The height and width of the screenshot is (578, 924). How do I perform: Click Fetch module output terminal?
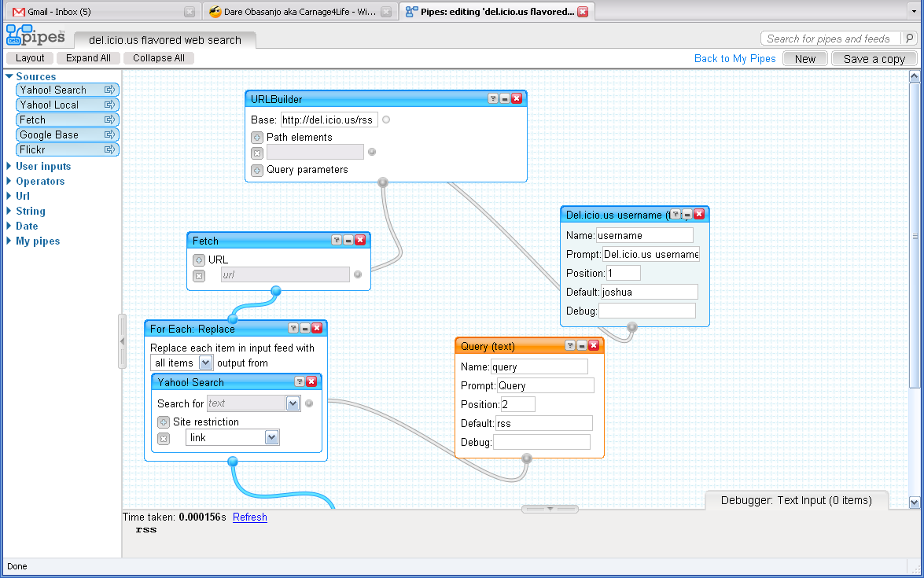pos(276,290)
